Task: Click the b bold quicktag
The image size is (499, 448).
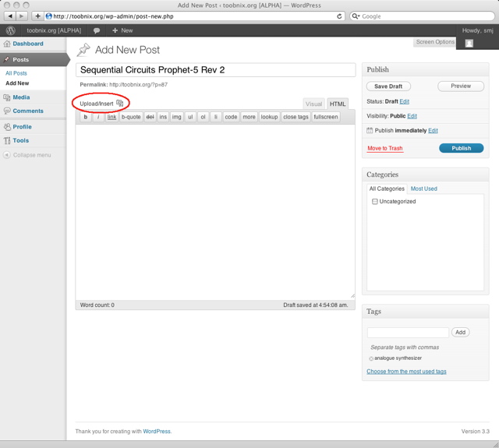Action: point(85,117)
